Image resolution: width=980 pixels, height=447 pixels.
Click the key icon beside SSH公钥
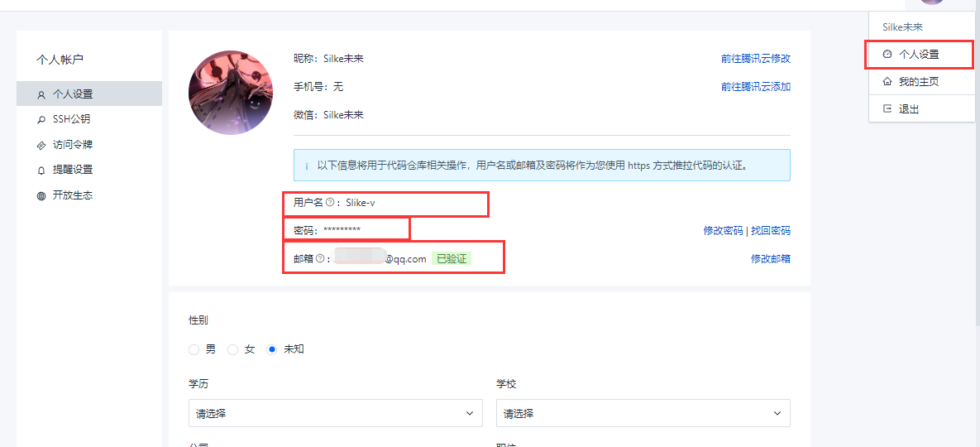pyautogui.click(x=41, y=120)
